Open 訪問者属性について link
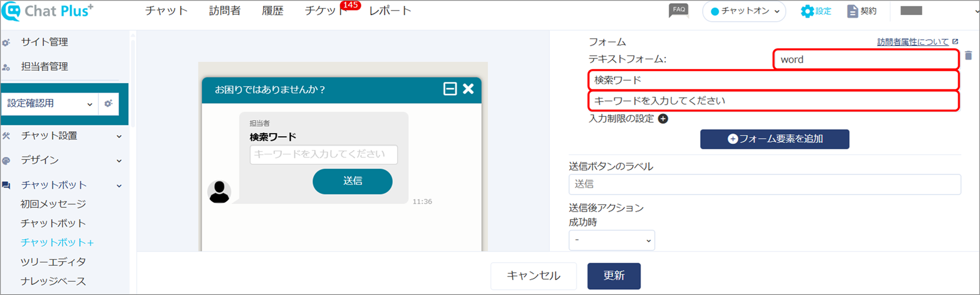Screen dimensions: 980x295 click(x=913, y=42)
